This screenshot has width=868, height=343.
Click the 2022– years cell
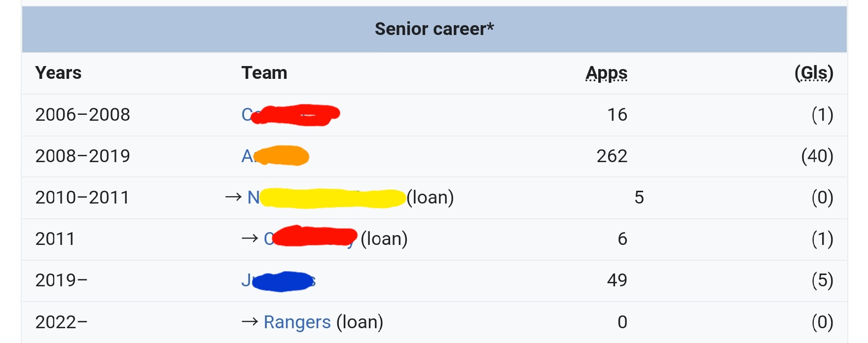coord(61,322)
